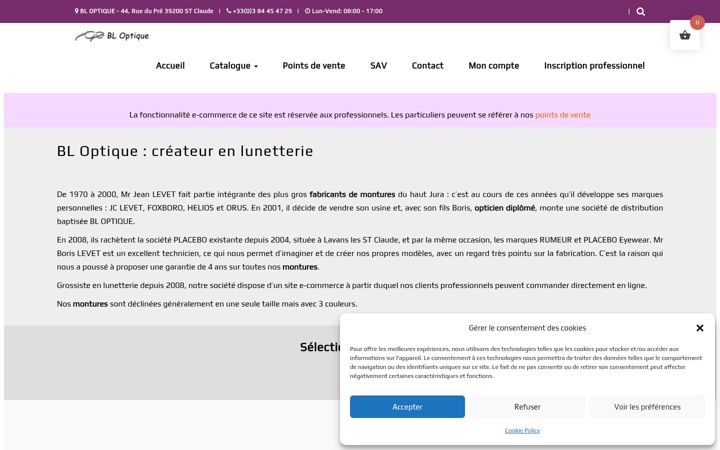The height and width of the screenshot is (450, 720).
Task: Close the cookie consent dialog
Action: pos(699,328)
